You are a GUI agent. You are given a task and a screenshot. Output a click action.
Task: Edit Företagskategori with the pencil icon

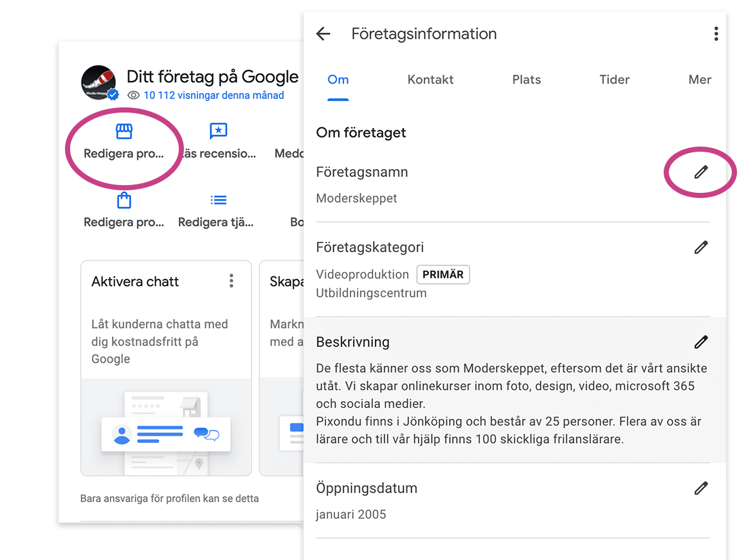[x=701, y=247]
